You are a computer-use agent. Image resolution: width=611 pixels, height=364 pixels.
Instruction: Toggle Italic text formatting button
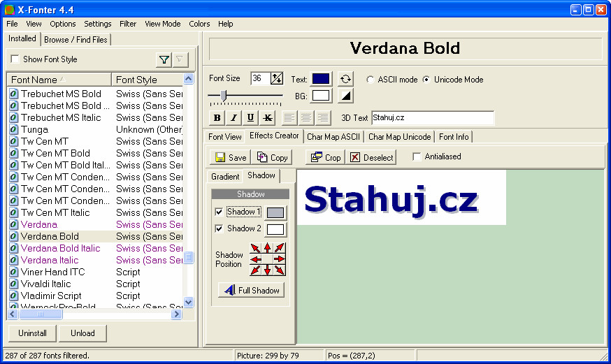pos(233,117)
